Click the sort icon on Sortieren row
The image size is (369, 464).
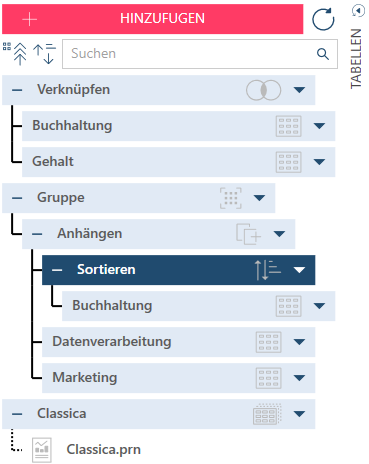268,270
